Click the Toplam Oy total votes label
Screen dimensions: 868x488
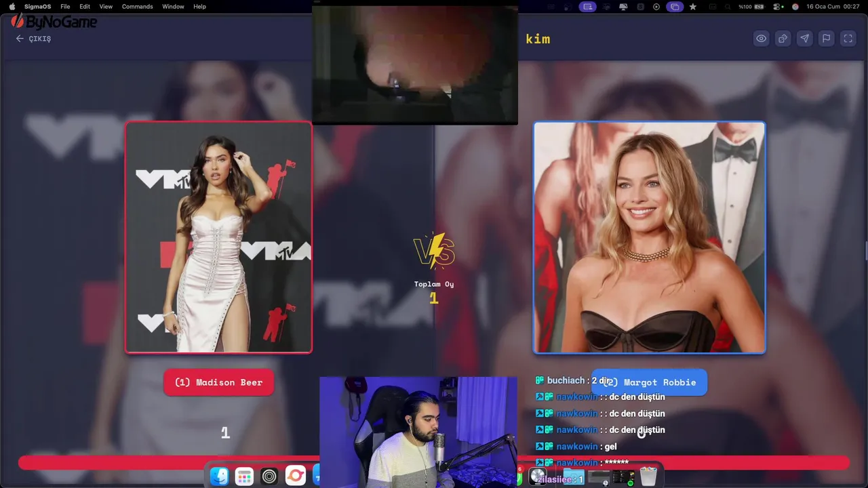coord(434,284)
